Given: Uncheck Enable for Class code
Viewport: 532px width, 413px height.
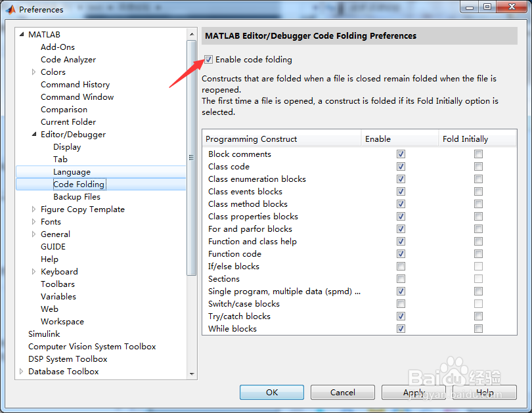Looking at the screenshot, I should (401, 167).
